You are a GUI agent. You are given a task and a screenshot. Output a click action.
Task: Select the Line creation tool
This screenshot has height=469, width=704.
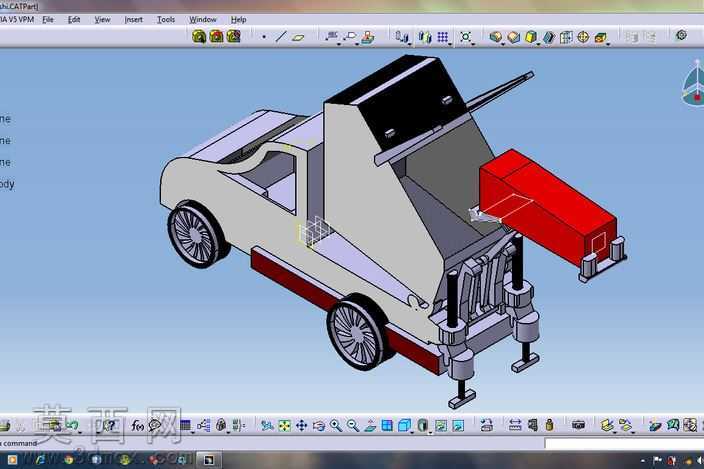[281, 37]
